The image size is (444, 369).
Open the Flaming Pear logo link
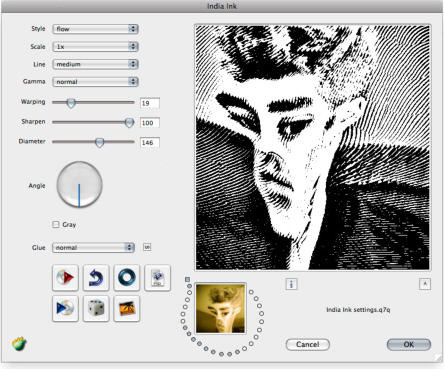tap(19, 343)
